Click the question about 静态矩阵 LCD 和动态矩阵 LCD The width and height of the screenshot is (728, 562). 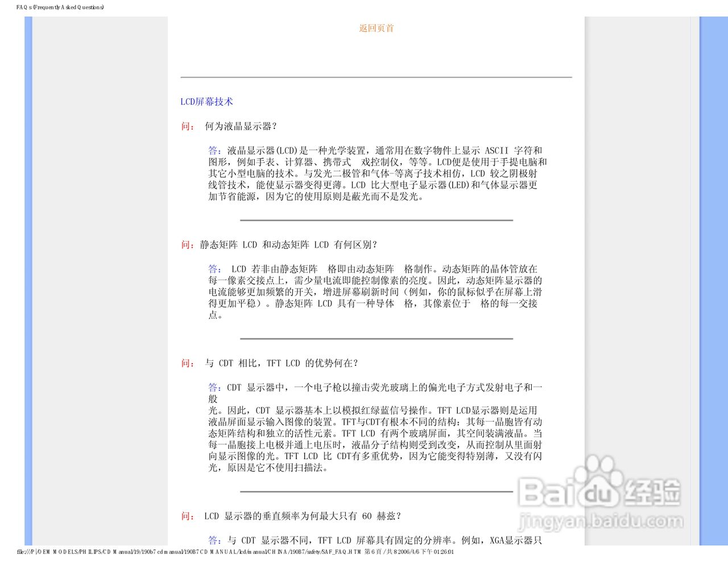(x=288, y=245)
